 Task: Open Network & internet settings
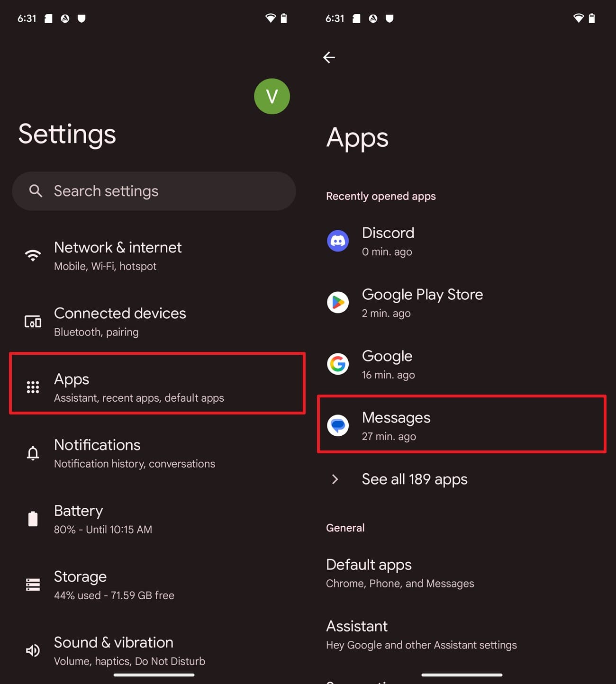(x=154, y=256)
